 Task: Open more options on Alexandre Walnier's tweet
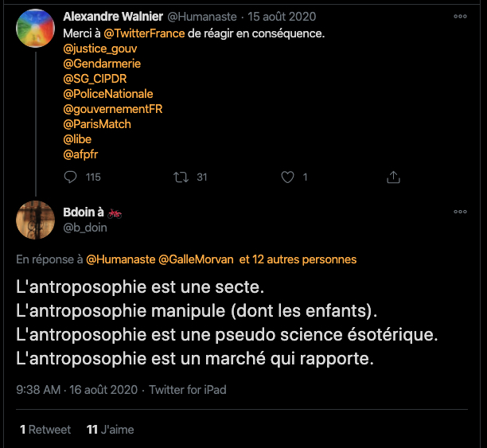tap(460, 16)
